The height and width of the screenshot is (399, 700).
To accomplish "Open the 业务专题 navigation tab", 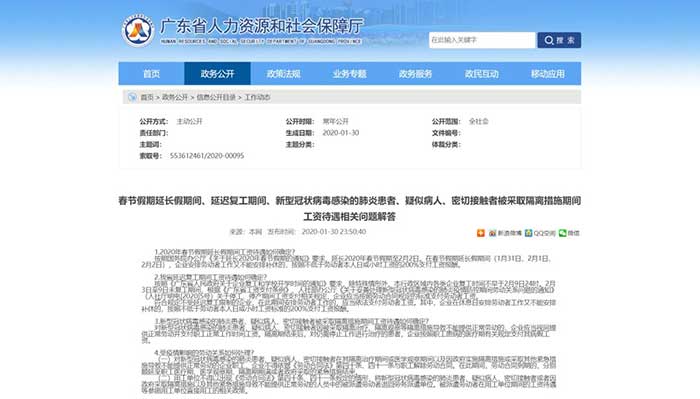I will [350, 74].
